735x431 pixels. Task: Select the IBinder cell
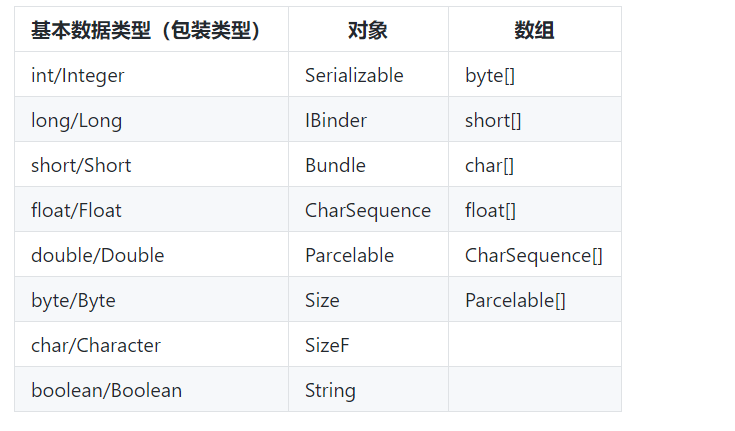click(336, 120)
